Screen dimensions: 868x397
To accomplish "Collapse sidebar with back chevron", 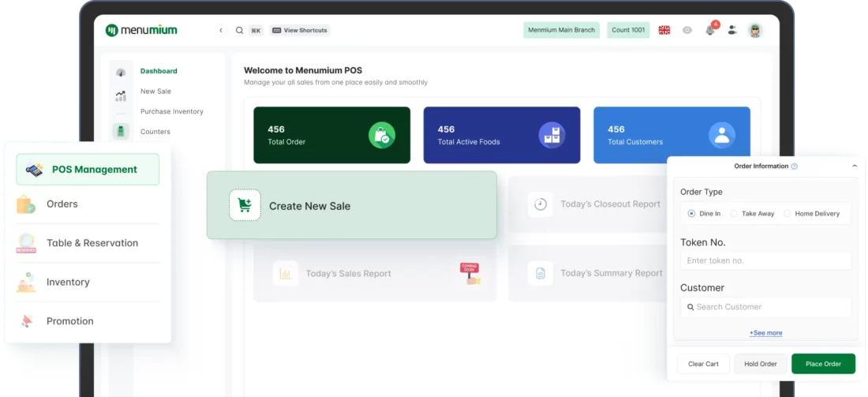I will click(221, 31).
